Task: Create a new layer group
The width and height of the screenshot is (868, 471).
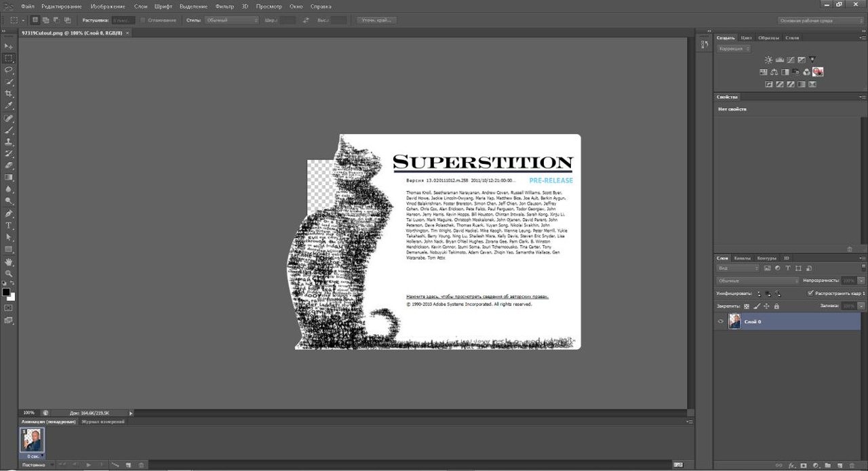Action: 827,466
